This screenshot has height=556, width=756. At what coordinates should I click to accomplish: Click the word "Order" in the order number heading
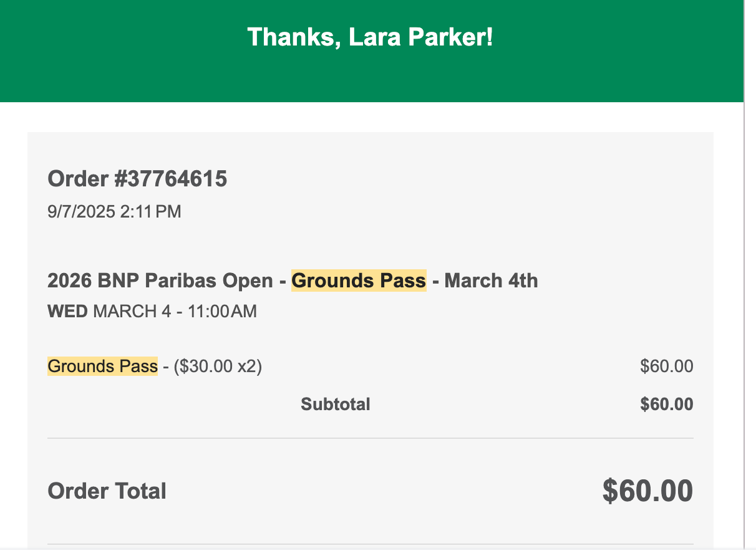coord(78,180)
